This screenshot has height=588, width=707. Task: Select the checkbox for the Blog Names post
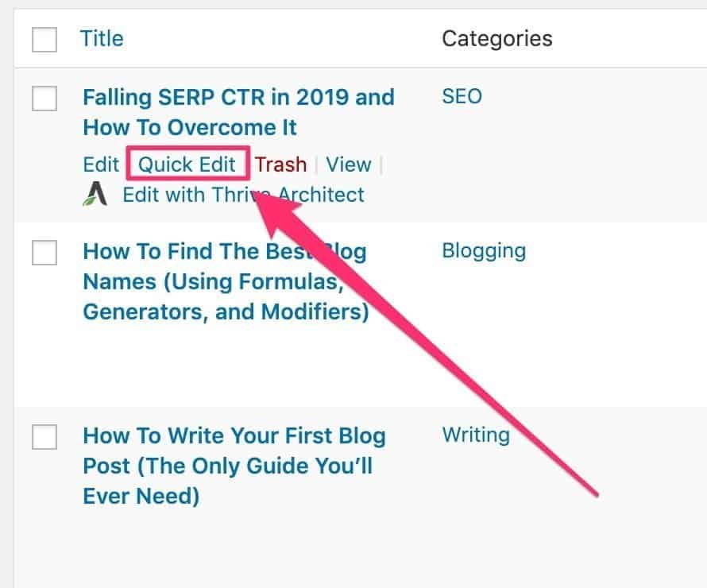44,253
